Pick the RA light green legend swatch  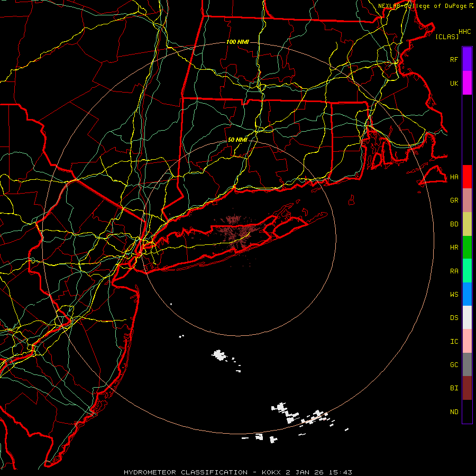tap(467, 271)
